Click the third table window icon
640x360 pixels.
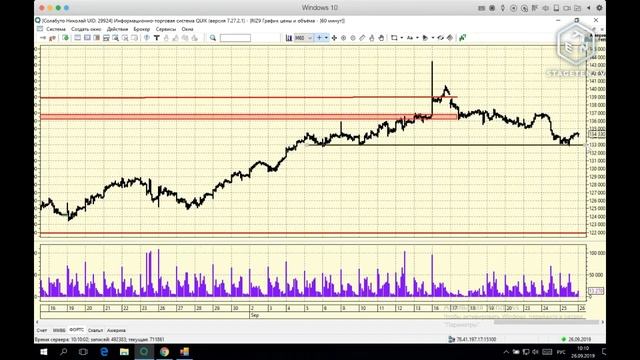click(97, 38)
